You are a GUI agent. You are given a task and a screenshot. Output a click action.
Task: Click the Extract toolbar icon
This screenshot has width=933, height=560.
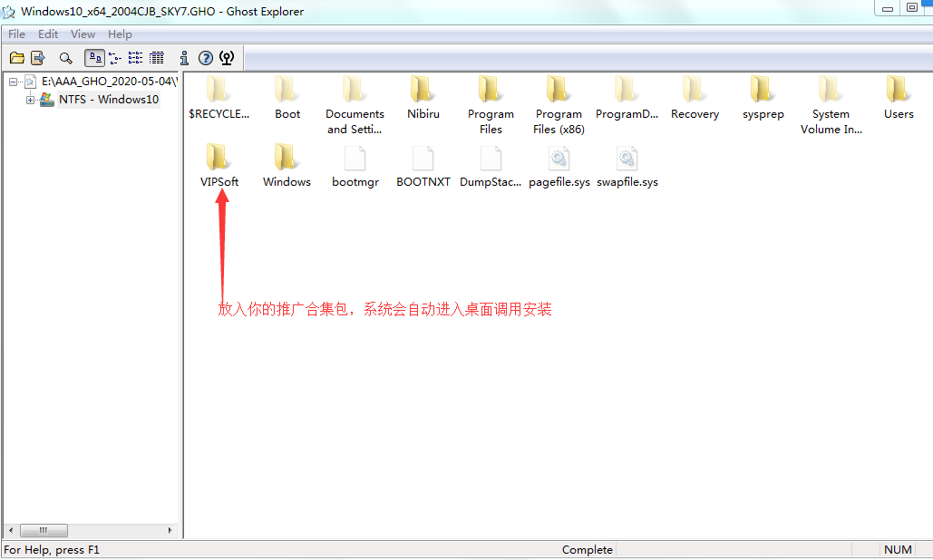coord(38,58)
